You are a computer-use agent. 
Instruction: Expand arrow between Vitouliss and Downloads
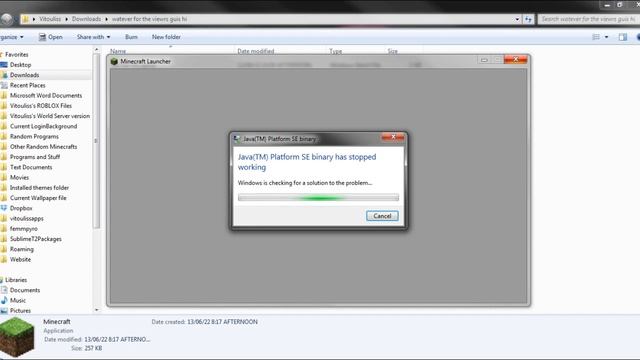[x=67, y=19]
